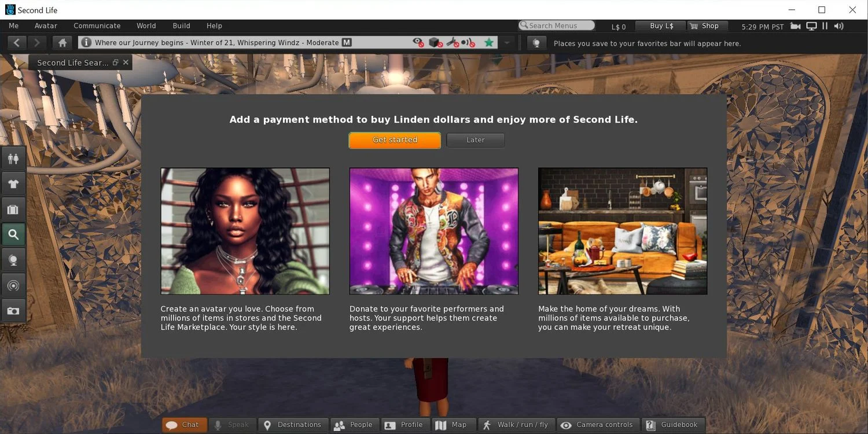Show place info via the i icon
This screenshot has width=868, height=434.
pos(86,43)
